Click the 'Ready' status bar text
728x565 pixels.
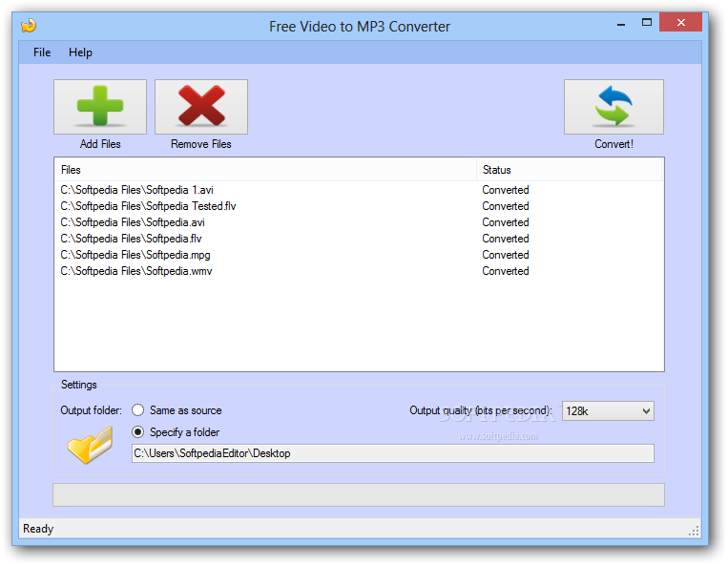[x=38, y=529]
